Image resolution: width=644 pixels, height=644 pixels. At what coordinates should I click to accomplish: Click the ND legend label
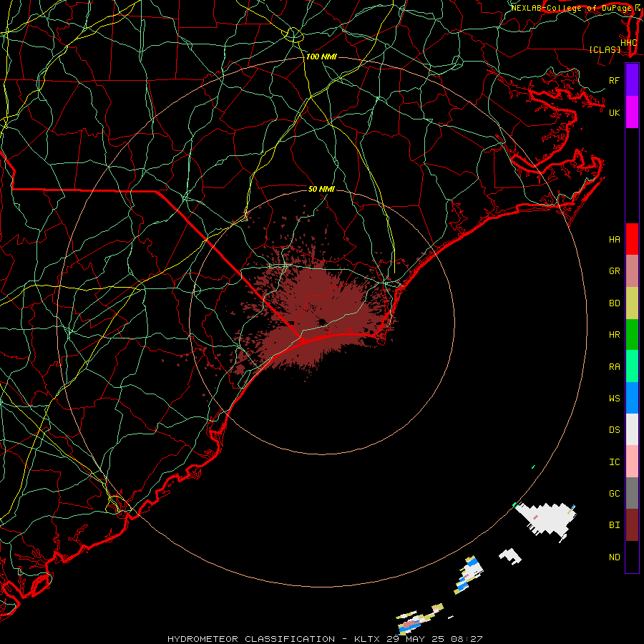pyautogui.click(x=614, y=557)
